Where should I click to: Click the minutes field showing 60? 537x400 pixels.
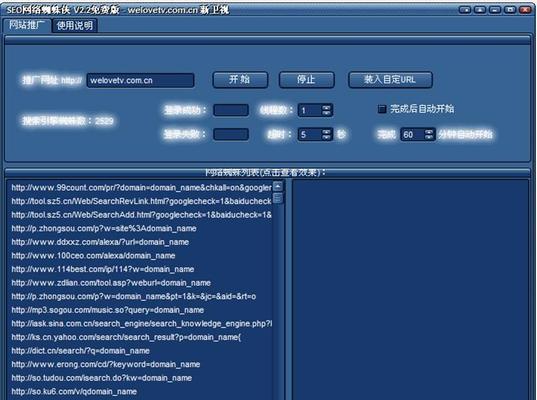click(412, 134)
